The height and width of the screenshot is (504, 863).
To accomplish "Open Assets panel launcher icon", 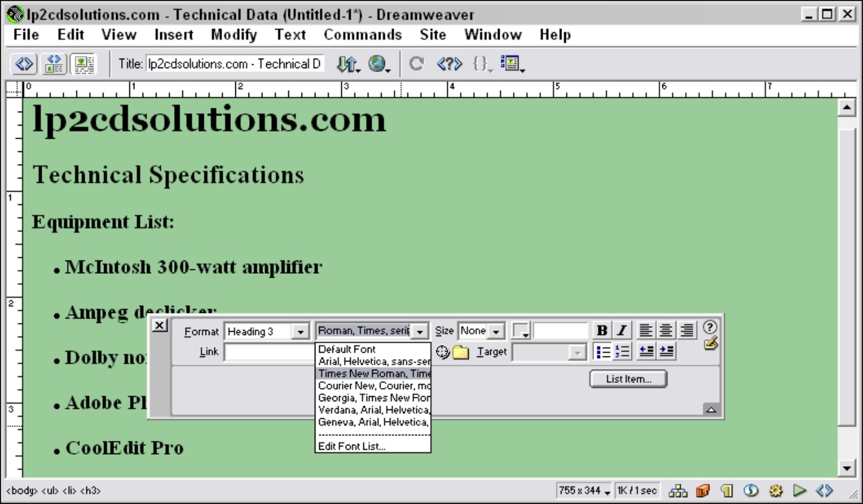I will [x=703, y=490].
